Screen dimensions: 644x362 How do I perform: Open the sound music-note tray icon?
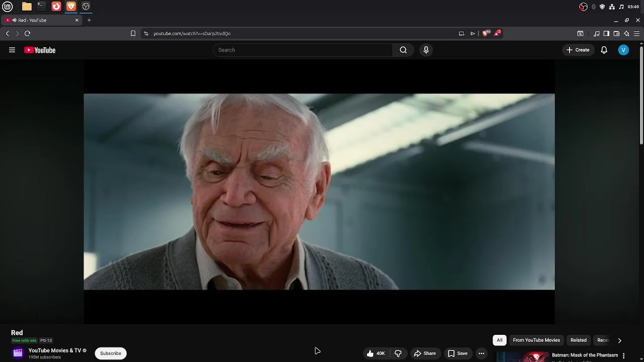pyautogui.click(x=621, y=7)
